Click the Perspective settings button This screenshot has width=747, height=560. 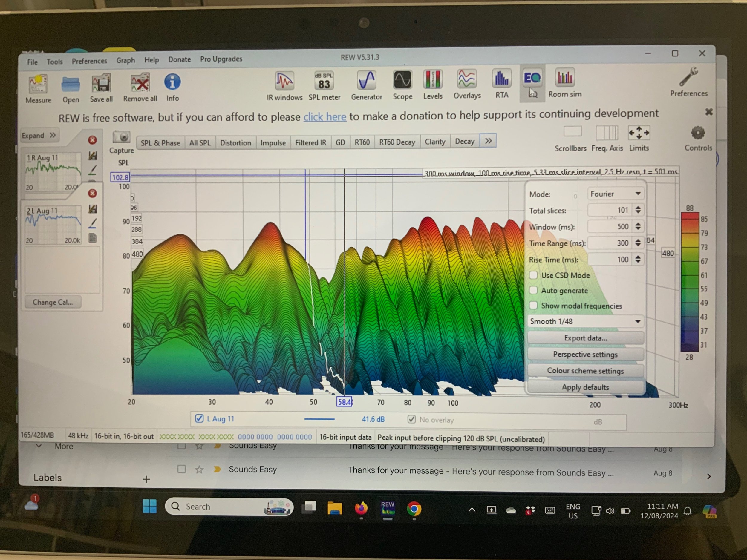pyautogui.click(x=585, y=355)
